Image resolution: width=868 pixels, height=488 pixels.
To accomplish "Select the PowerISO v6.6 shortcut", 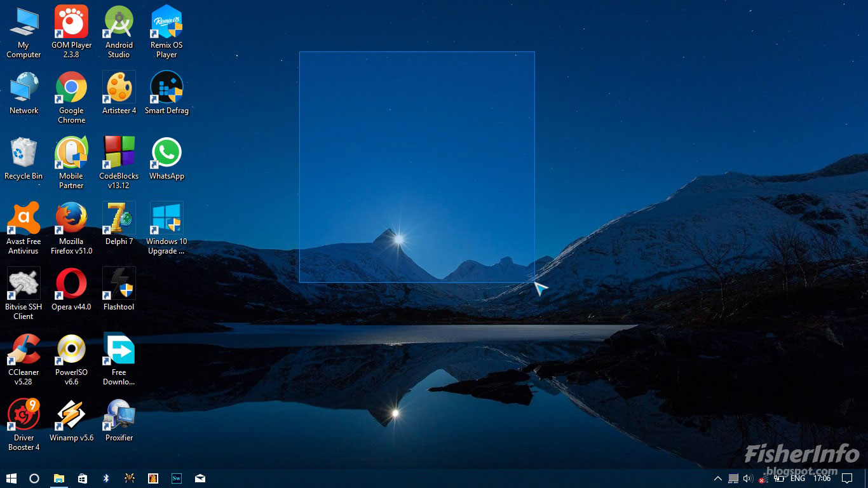I will (x=71, y=359).
